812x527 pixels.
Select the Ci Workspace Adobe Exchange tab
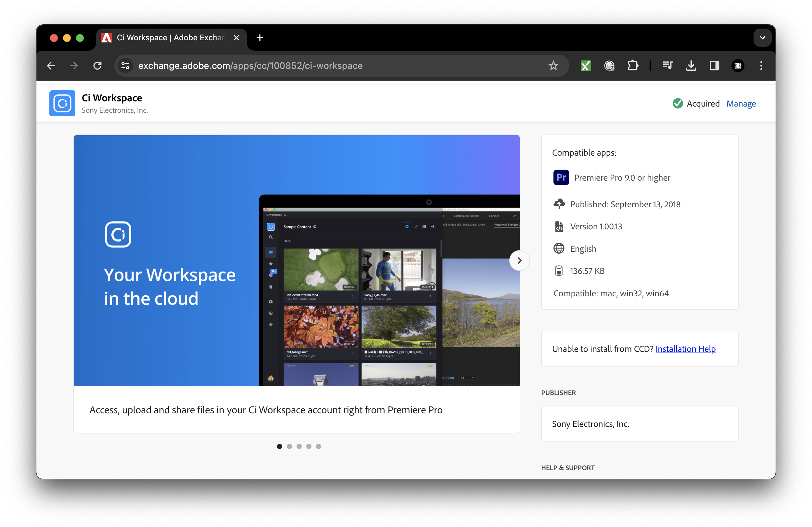[x=171, y=38]
